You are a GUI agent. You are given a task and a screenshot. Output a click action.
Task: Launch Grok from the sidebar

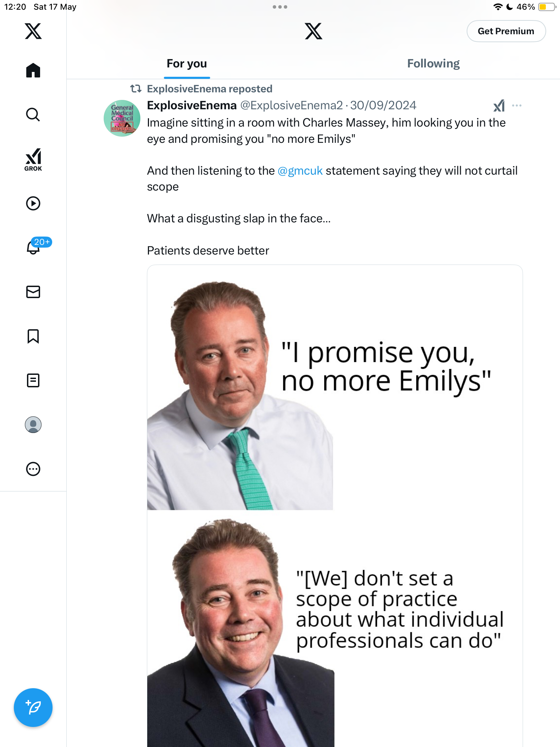pos(33,159)
